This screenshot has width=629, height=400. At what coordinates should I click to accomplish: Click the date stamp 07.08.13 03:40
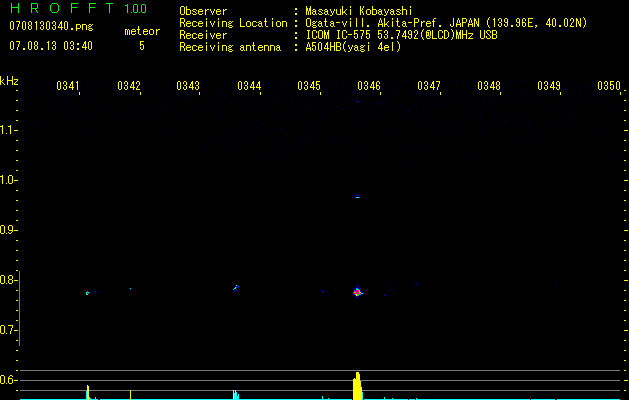pos(51,46)
